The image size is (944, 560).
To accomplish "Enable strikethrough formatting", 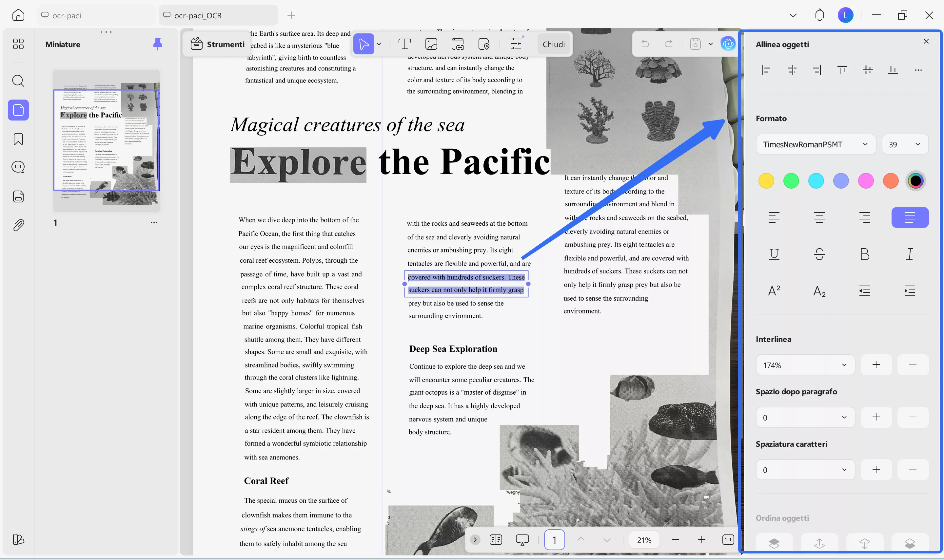I will coord(819,254).
